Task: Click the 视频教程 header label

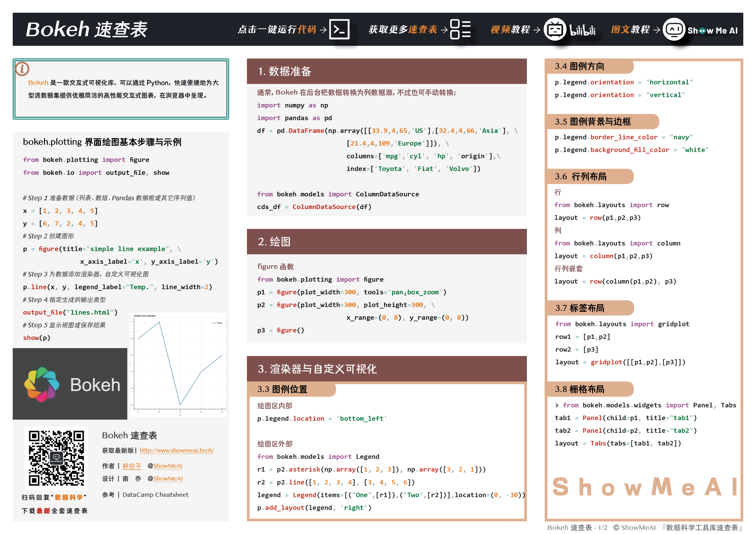Action: pyautogui.click(x=510, y=30)
